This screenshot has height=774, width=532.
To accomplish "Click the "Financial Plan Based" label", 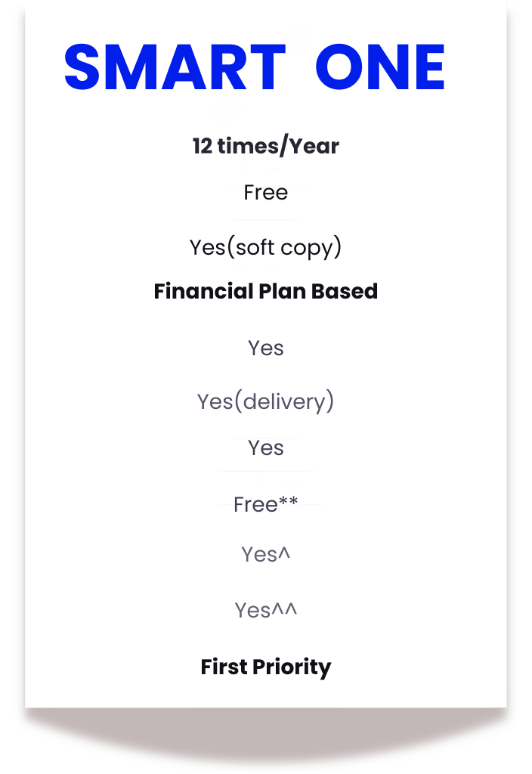I will (266, 291).
